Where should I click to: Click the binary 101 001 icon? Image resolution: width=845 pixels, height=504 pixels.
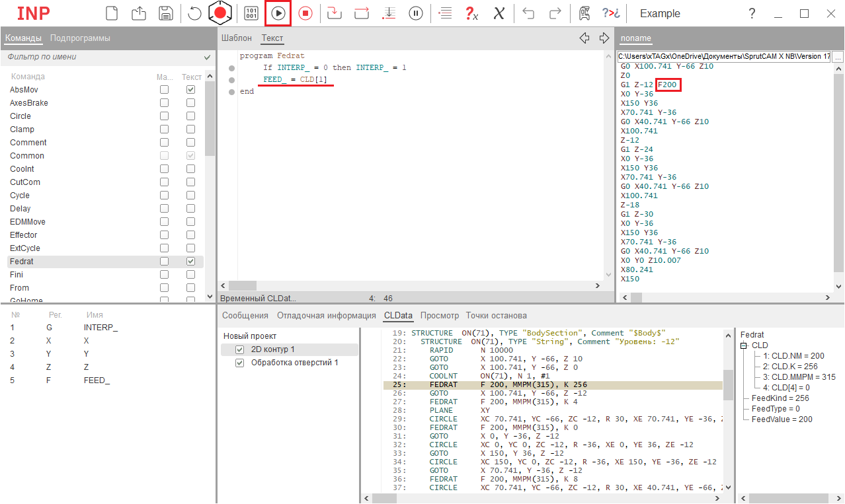251,13
